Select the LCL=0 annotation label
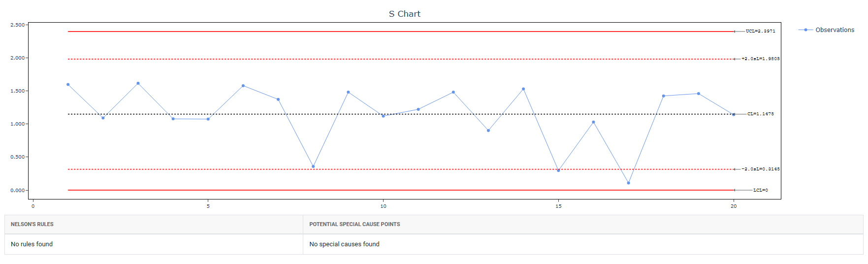The image size is (868, 264). click(x=760, y=190)
